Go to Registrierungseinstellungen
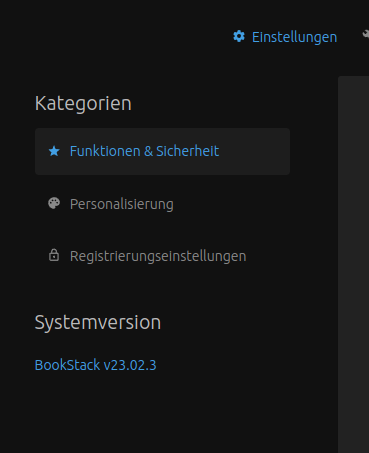Image resolution: width=369 pixels, height=453 pixels. click(x=162, y=256)
